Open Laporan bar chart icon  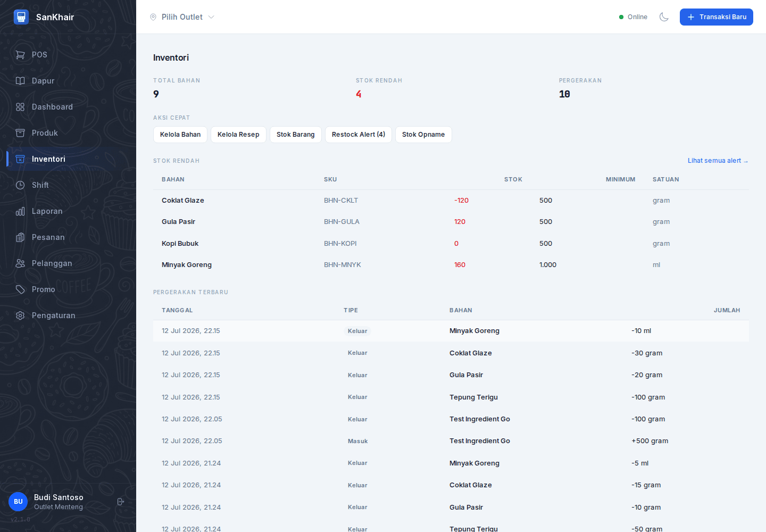[20, 211]
